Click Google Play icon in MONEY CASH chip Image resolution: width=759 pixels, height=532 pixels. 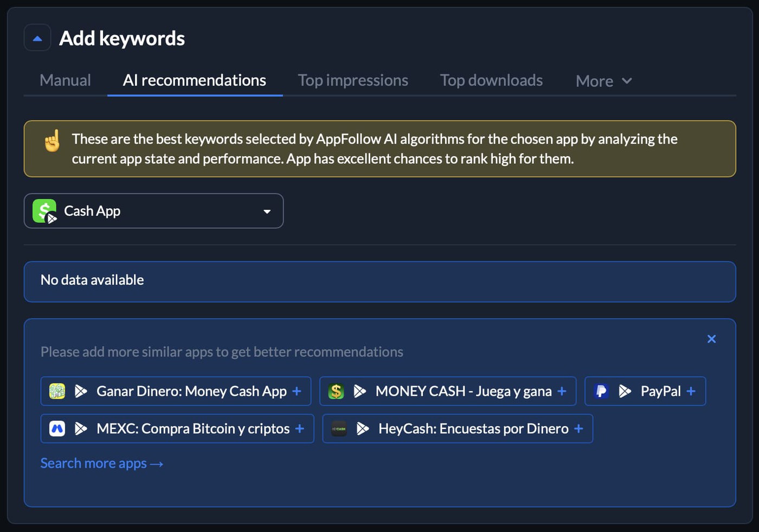(360, 391)
